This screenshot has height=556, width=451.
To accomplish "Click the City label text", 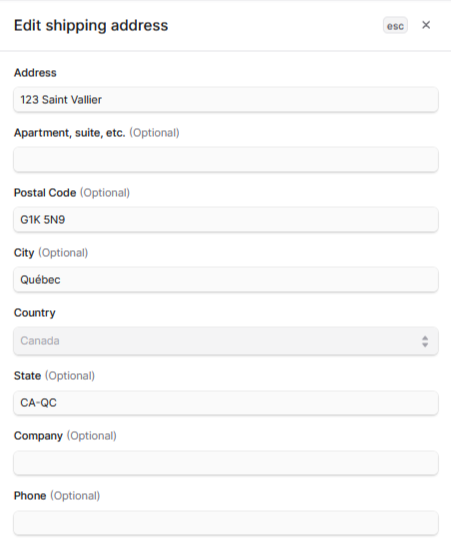I will (24, 253).
